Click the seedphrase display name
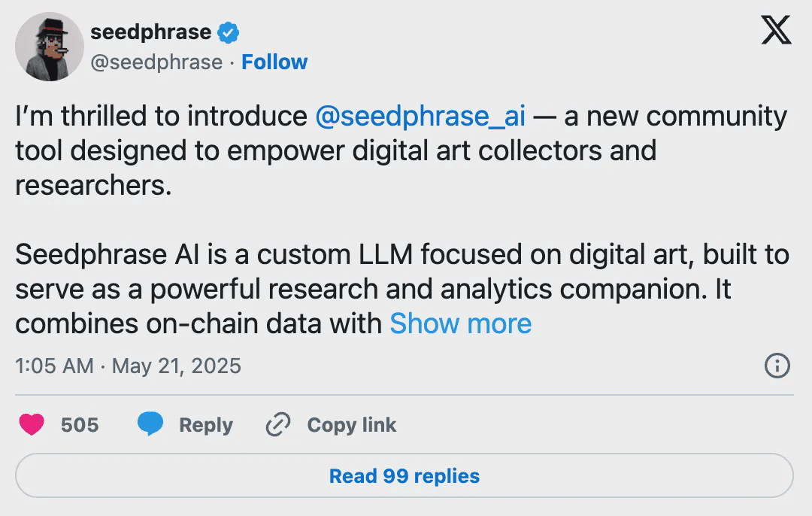Viewport: 812px width, 516px height. click(150, 32)
